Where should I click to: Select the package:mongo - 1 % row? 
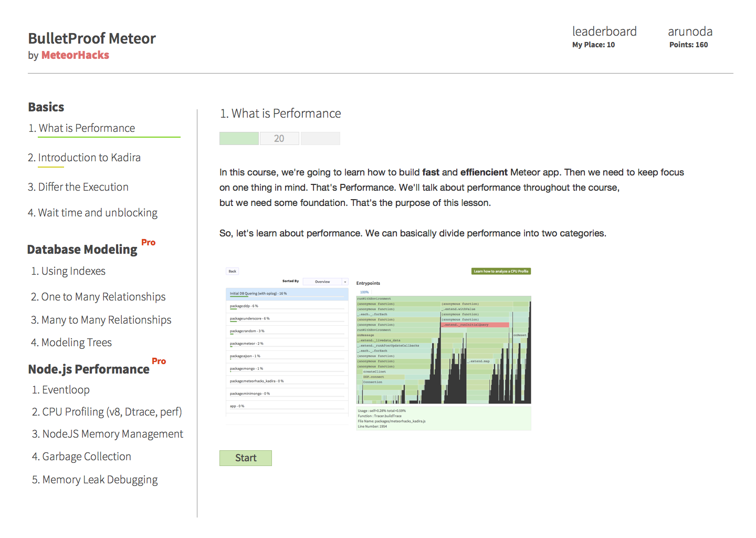coord(287,369)
